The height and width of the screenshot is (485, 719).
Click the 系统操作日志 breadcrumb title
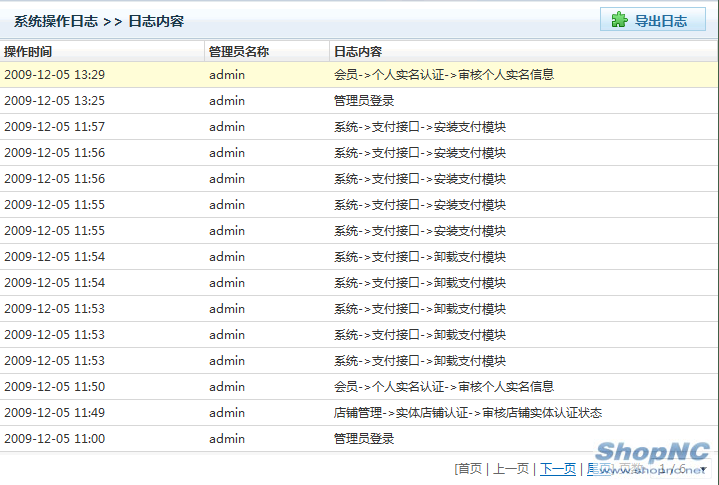point(56,21)
